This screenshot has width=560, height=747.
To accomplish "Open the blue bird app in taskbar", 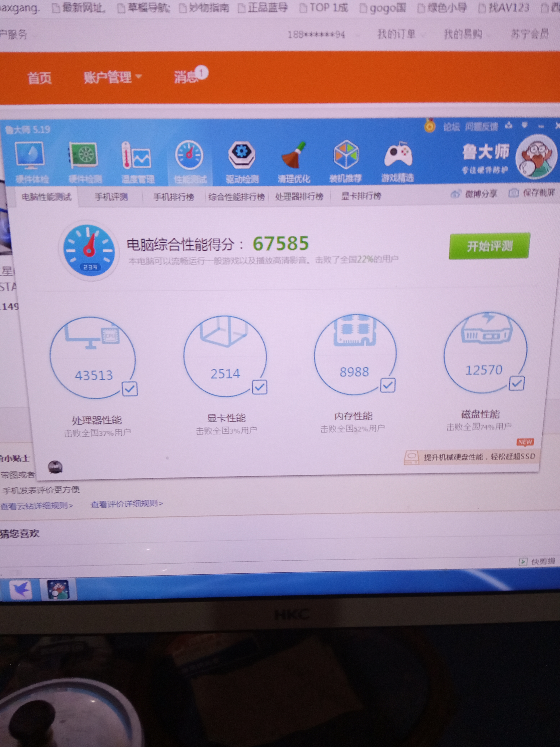I will point(21,590).
